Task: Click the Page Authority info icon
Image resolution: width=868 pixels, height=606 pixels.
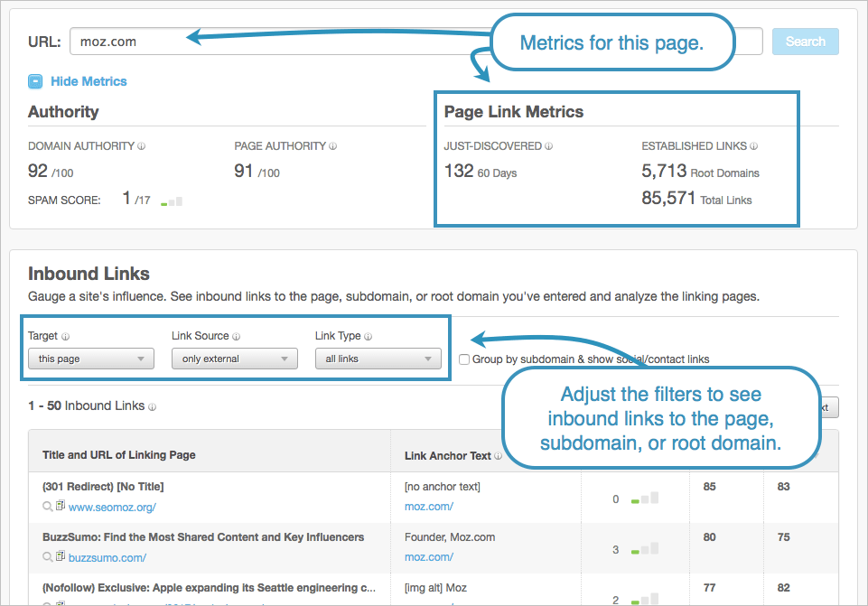Action: [x=333, y=146]
